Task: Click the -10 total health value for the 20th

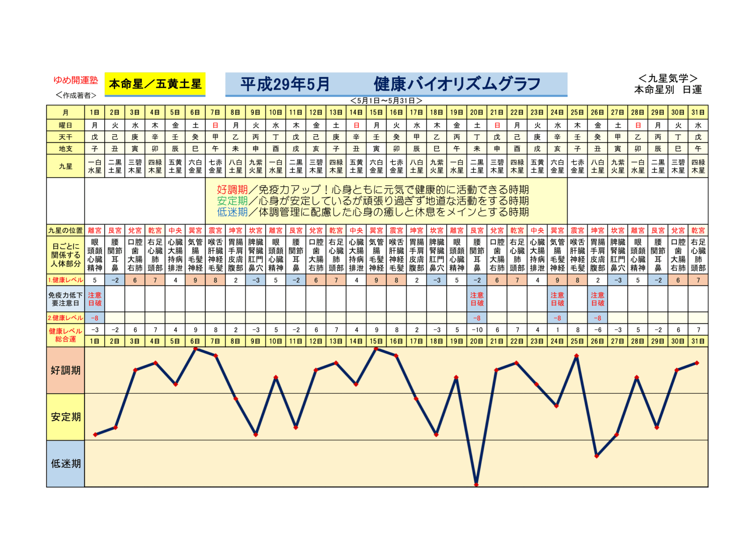Action: tap(477, 330)
